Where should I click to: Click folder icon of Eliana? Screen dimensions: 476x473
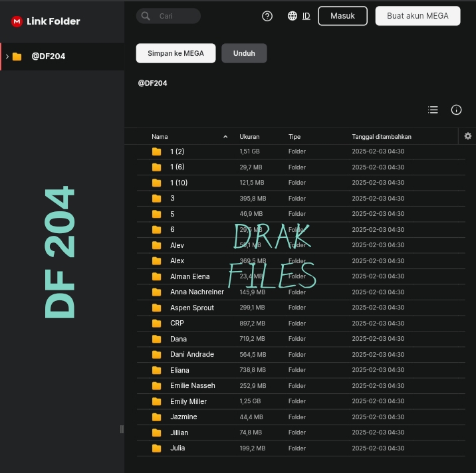click(x=157, y=370)
